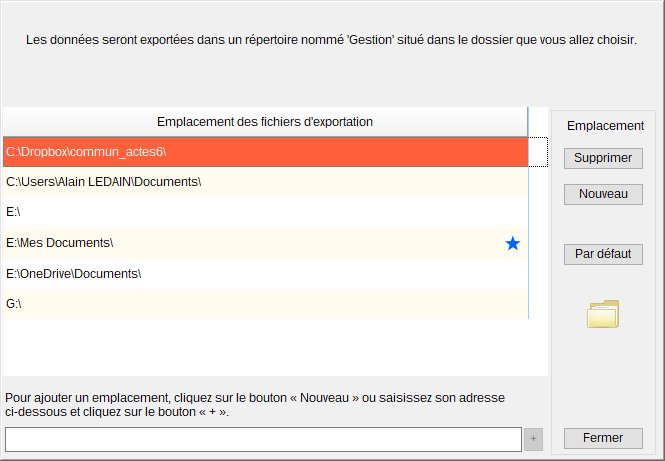Set location with Par défaut button
The width and height of the screenshot is (665, 461).
point(603,254)
